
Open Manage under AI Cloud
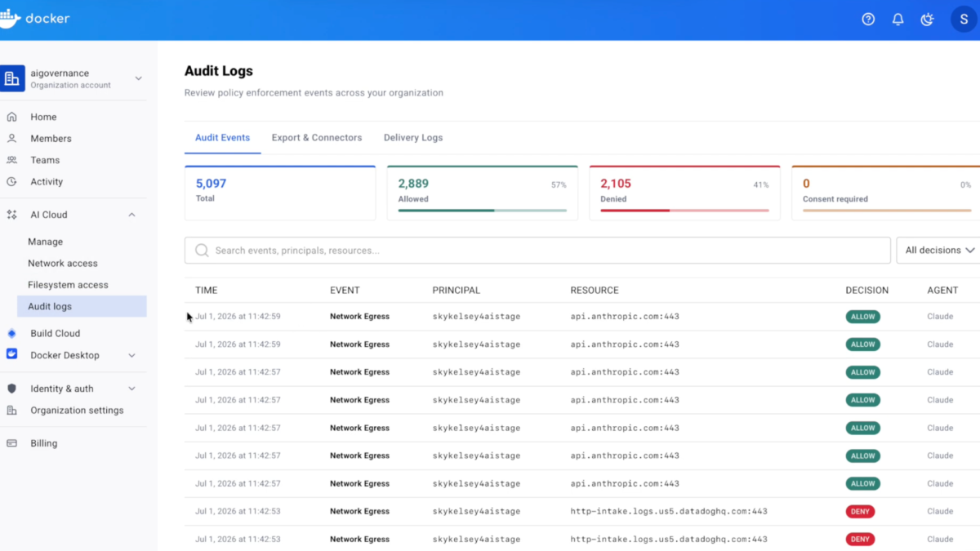point(45,242)
